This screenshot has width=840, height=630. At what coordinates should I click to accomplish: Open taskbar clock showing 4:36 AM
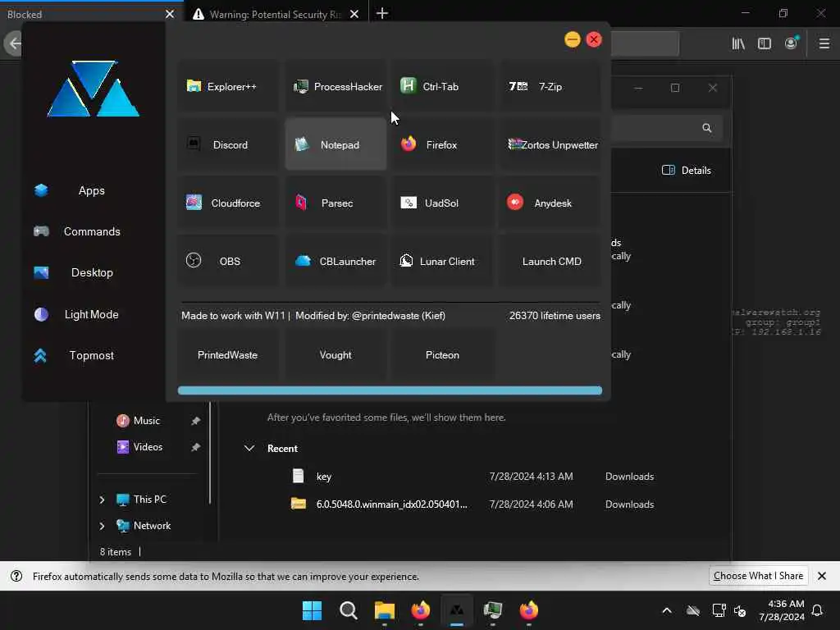click(x=782, y=610)
